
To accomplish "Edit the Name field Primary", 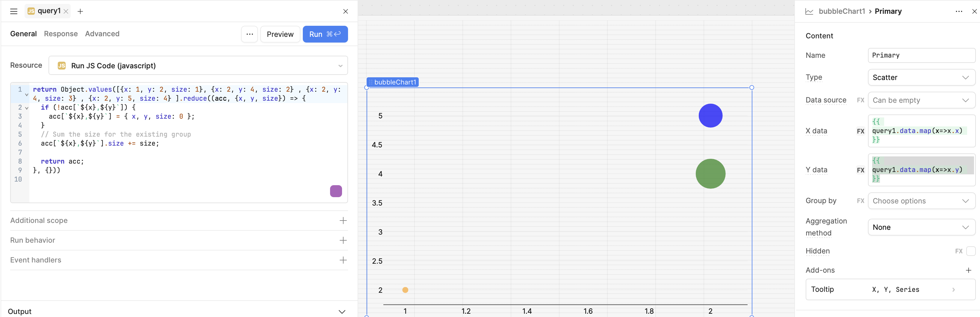I will (x=921, y=55).
